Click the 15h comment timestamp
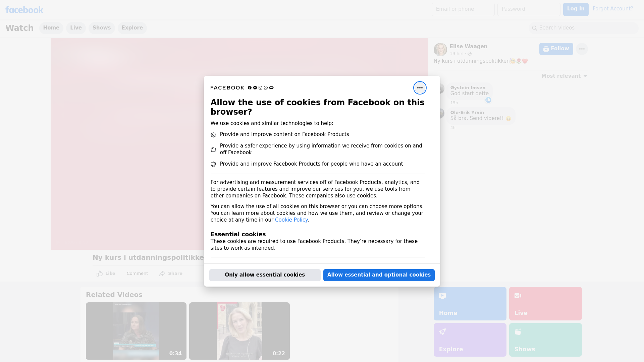 454,103
